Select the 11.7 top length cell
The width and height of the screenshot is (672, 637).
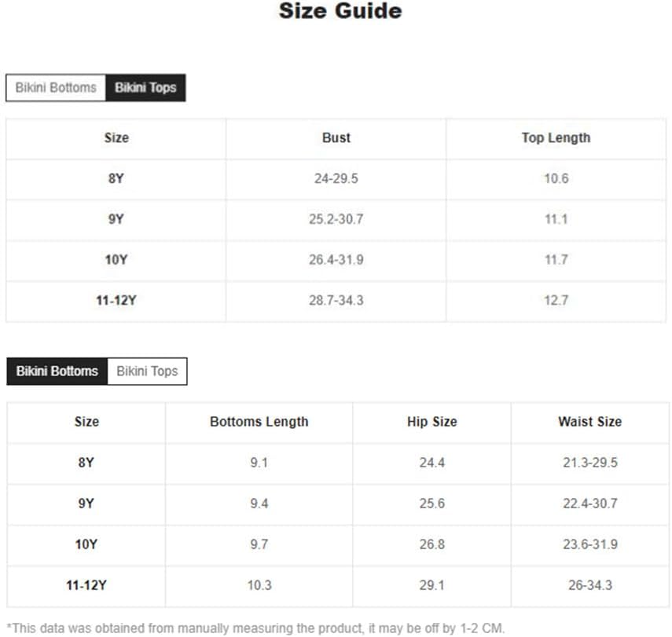pos(556,259)
